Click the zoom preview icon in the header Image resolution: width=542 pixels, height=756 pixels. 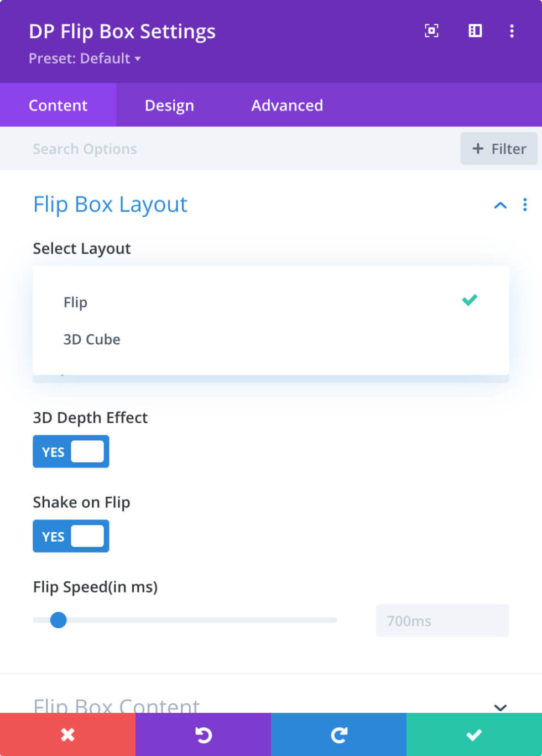click(431, 31)
